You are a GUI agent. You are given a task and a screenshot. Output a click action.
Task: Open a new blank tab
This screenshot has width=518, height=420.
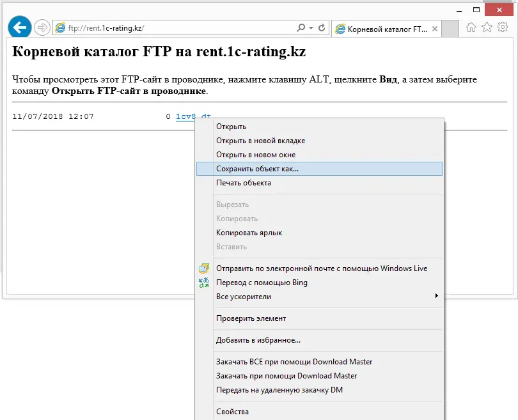(x=450, y=29)
